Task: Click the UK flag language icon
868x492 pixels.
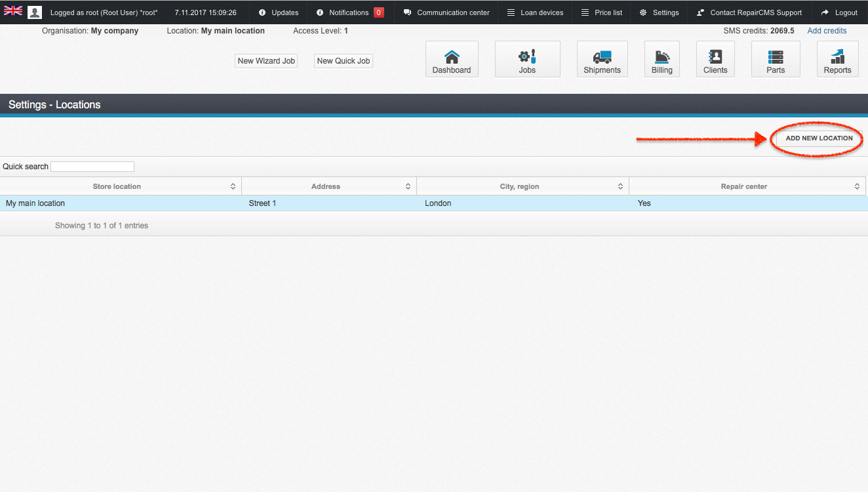Action: coord(13,11)
